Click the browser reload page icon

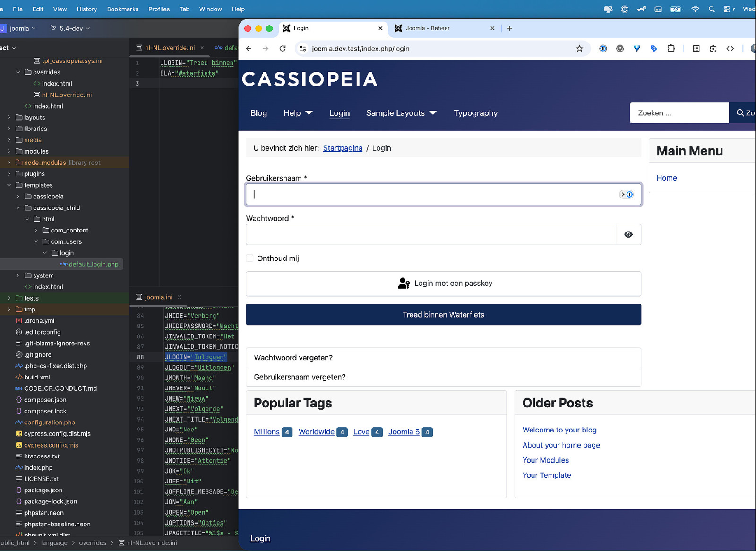(x=283, y=49)
